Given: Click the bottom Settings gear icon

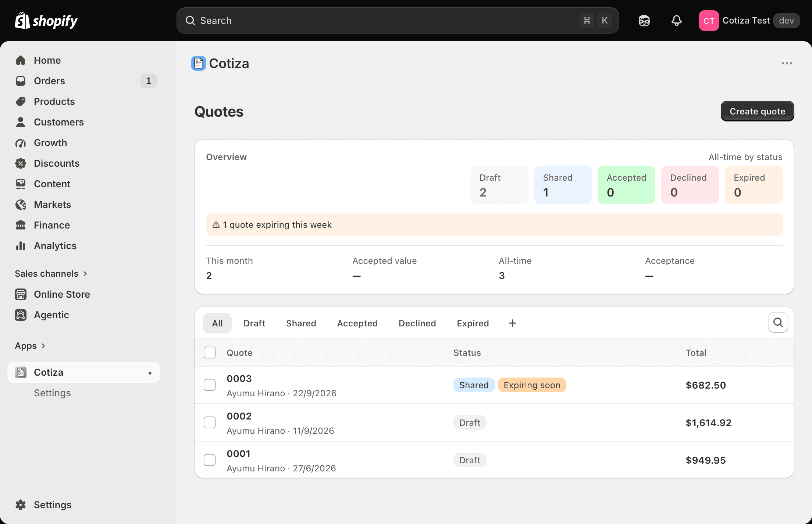Looking at the screenshot, I should click(x=21, y=505).
